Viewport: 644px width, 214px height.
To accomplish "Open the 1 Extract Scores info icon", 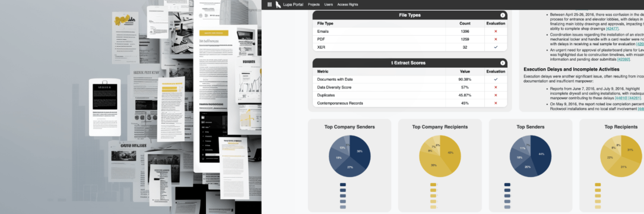I will (x=502, y=63).
